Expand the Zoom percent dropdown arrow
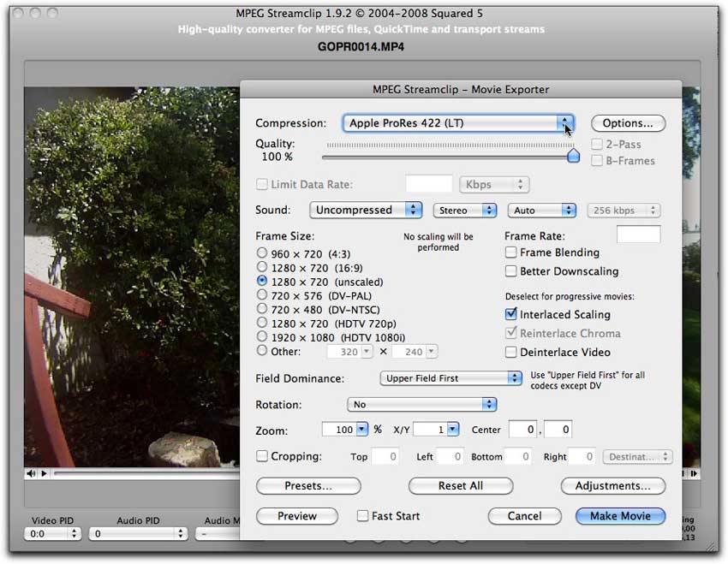Screen dimensions: 728x564 (x=362, y=430)
